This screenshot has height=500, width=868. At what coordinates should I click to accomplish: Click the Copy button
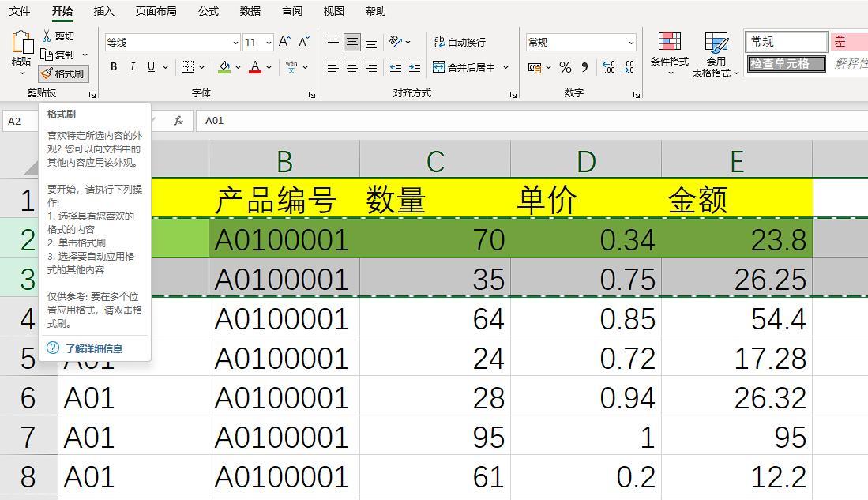[58, 55]
